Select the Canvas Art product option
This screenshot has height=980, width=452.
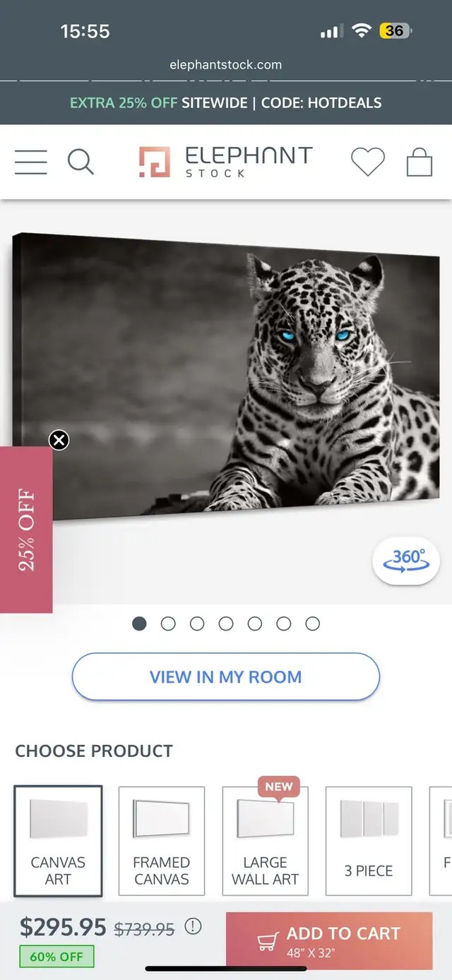[x=58, y=841]
